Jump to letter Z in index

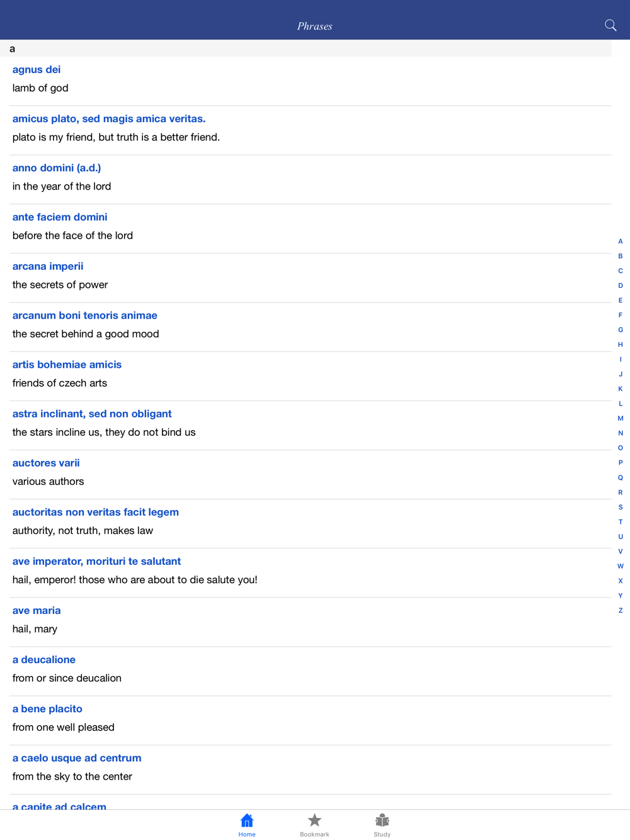pos(621,610)
